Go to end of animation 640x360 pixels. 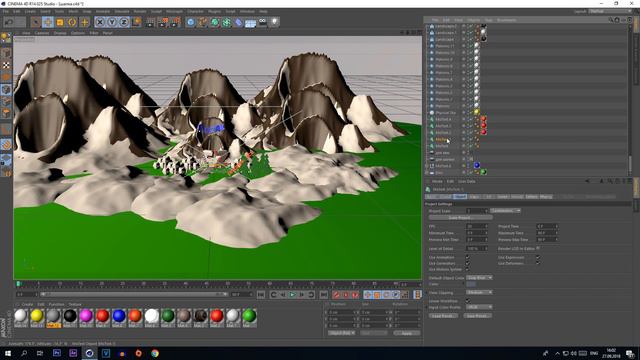tap(323, 295)
